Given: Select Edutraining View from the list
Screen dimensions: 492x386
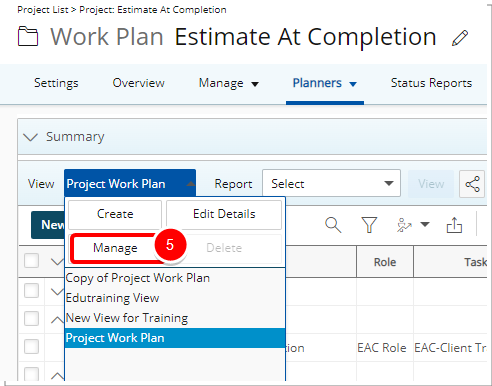Looking at the screenshot, I should [x=112, y=298].
